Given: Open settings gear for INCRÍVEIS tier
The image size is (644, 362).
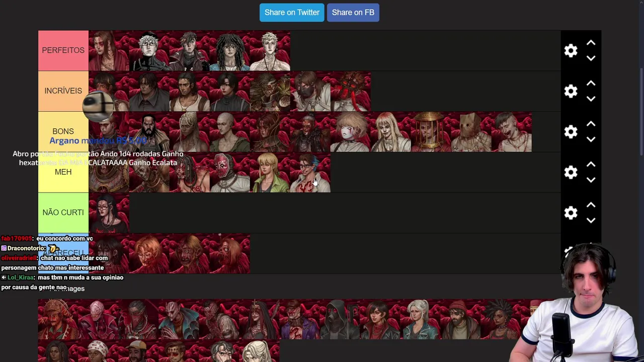Looking at the screenshot, I should [x=571, y=91].
